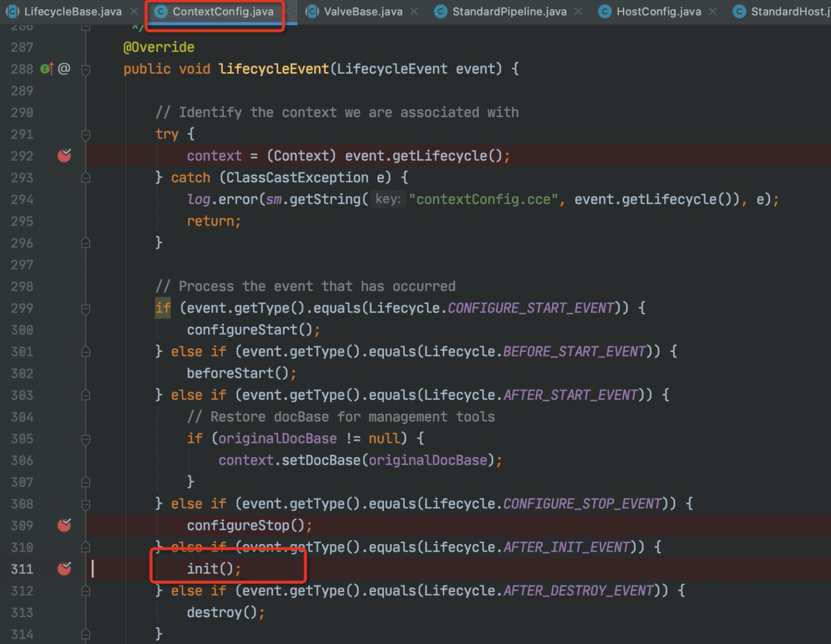The width and height of the screenshot is (831, 644).
Task: Click the AFTER_INIT_EVENT constant
Action: (x=567, y=547)
